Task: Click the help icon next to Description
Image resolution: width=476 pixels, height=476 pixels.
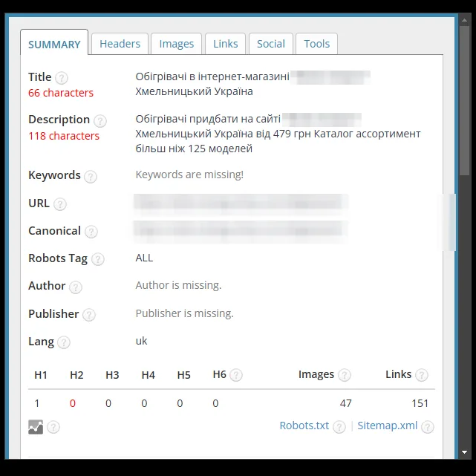Action: point(100,121)
